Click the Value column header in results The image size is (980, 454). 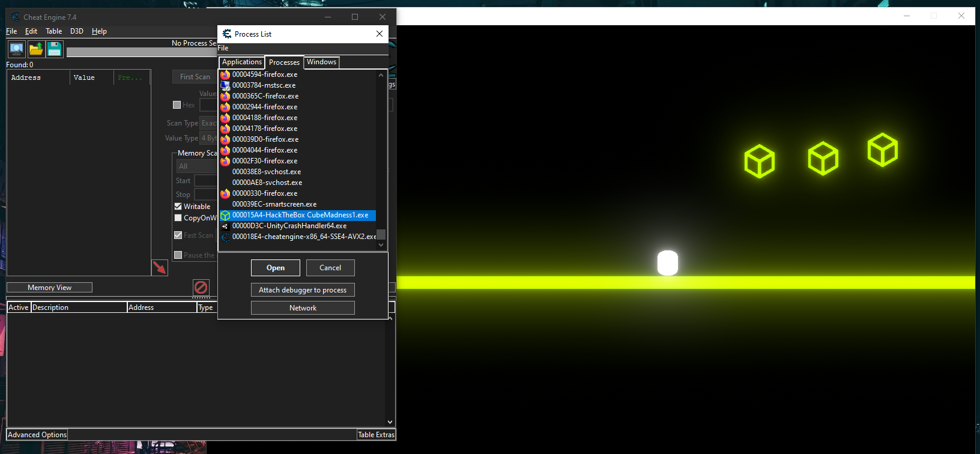92,77
